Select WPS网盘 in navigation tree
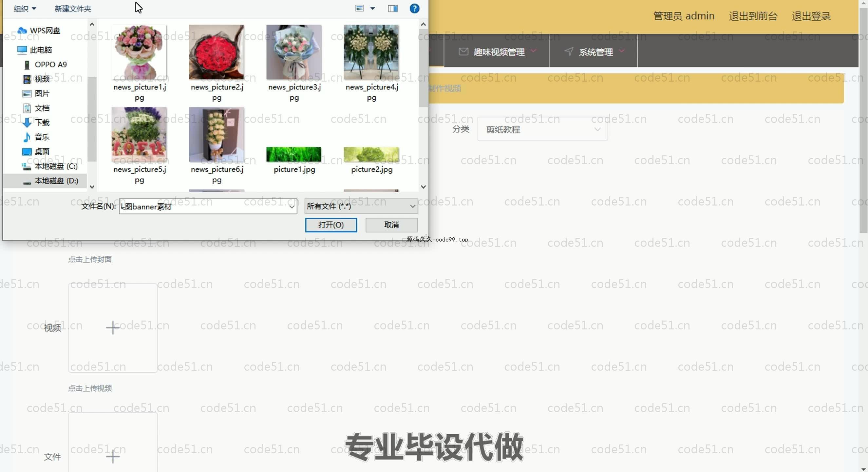The image size is (868, 472). point(39,31)
